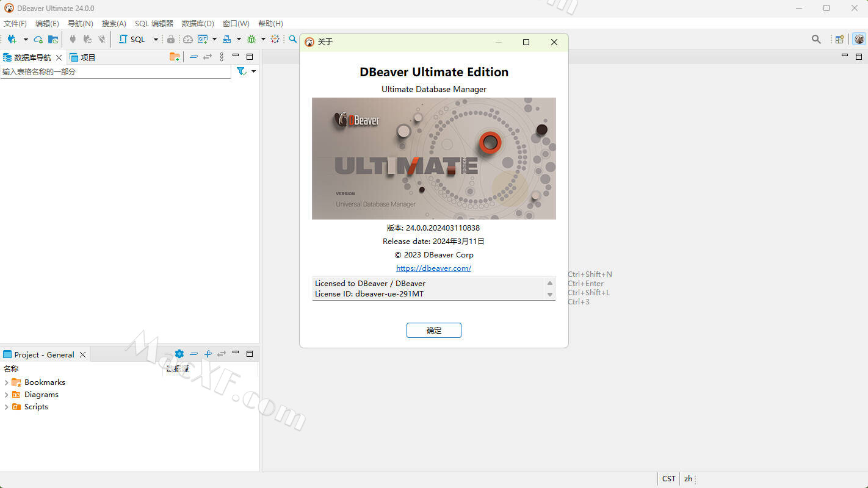Open the 导航(N) menu
Image resolution: width=868 pixels, height=488 pixels.
(80, 23)
